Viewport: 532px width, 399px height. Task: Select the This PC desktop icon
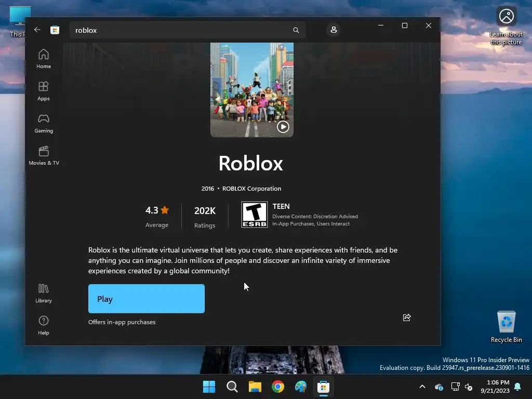17,22
